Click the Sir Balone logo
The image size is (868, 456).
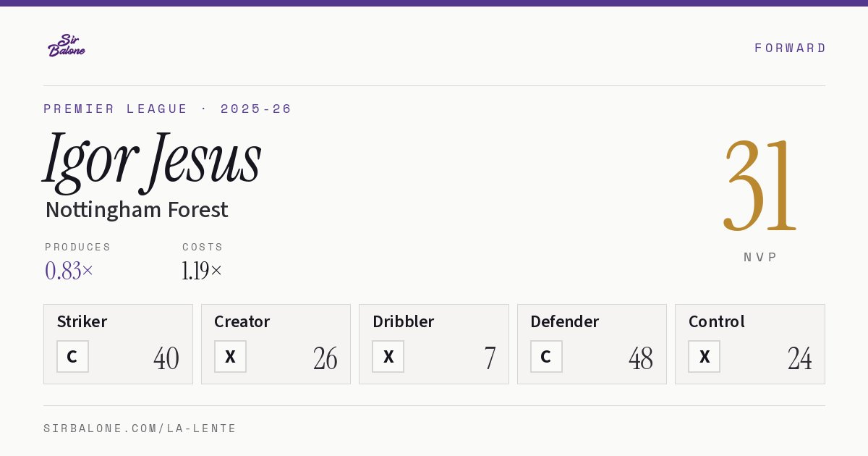click(67, 45)
